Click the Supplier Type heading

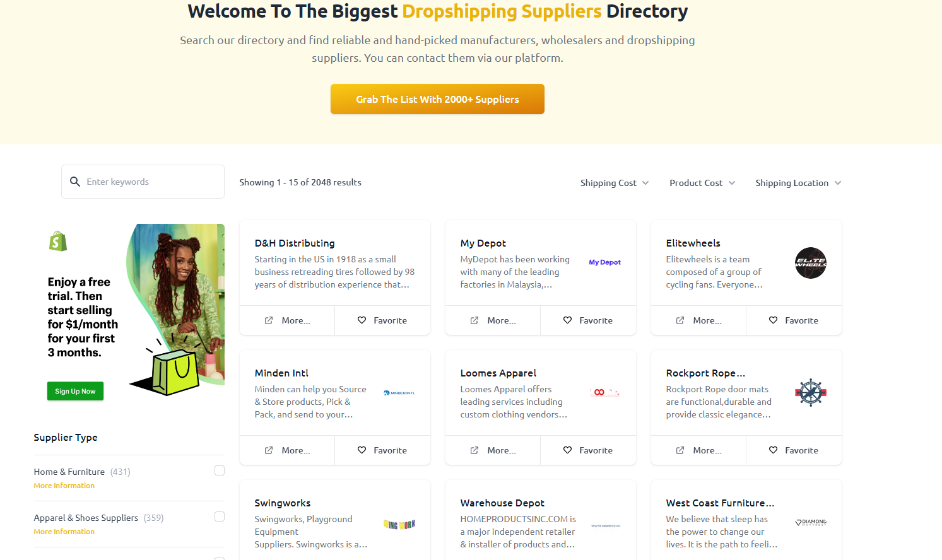[66, 437]
